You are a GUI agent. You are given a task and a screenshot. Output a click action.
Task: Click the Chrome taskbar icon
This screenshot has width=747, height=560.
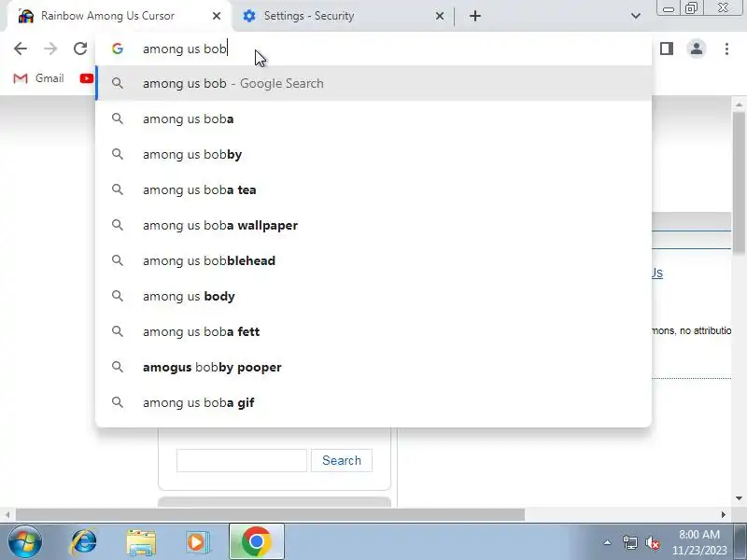(x=256, y=542)
